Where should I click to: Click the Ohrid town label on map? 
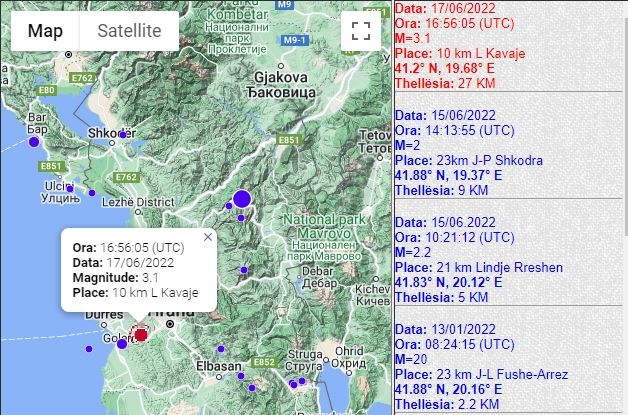[x=349, y=351]
